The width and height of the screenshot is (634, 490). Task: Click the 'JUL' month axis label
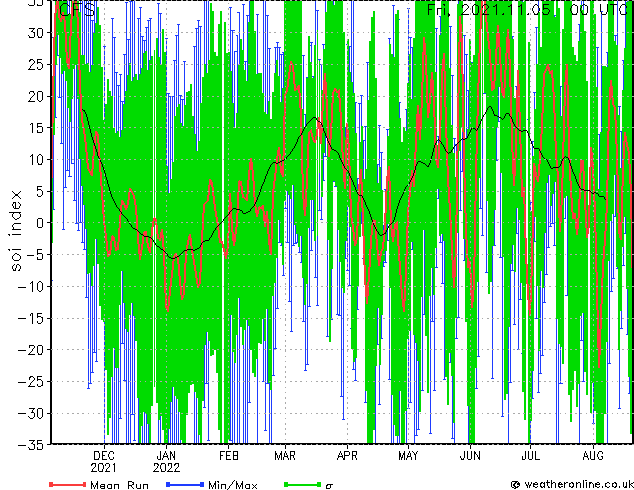click(x=530, y=456)
